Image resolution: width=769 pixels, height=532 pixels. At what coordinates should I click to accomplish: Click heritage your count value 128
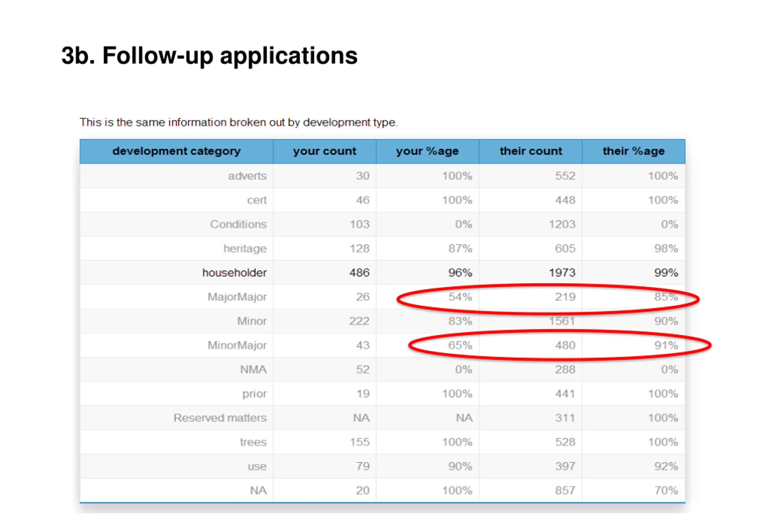coord(360,248)
